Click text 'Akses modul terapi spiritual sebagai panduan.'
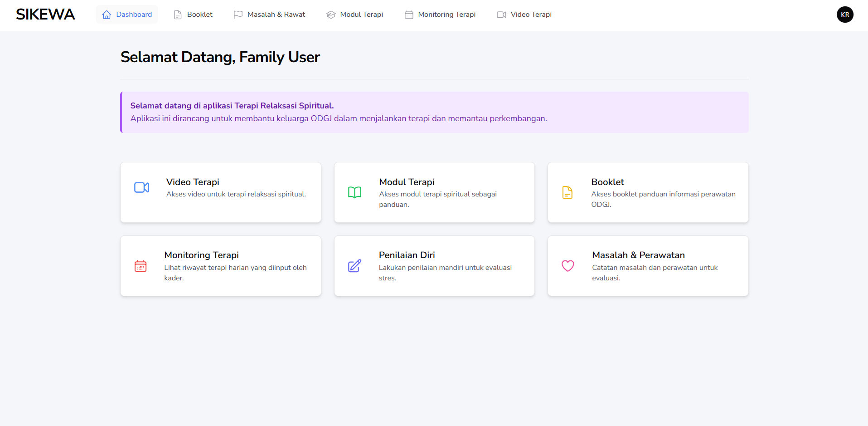 click(x=438, y=199)
